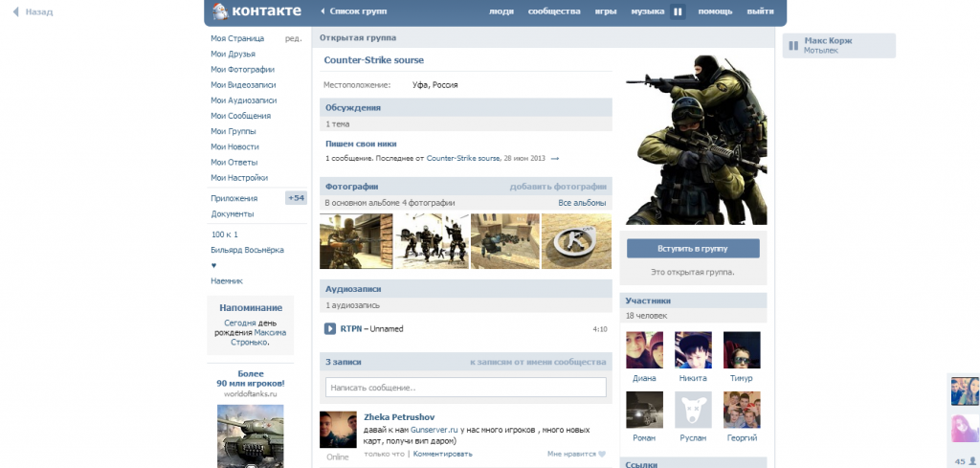This screenshot has width=980, height=468.
Task: Pause music via header pause icon
Action: (x=678, y=12)
